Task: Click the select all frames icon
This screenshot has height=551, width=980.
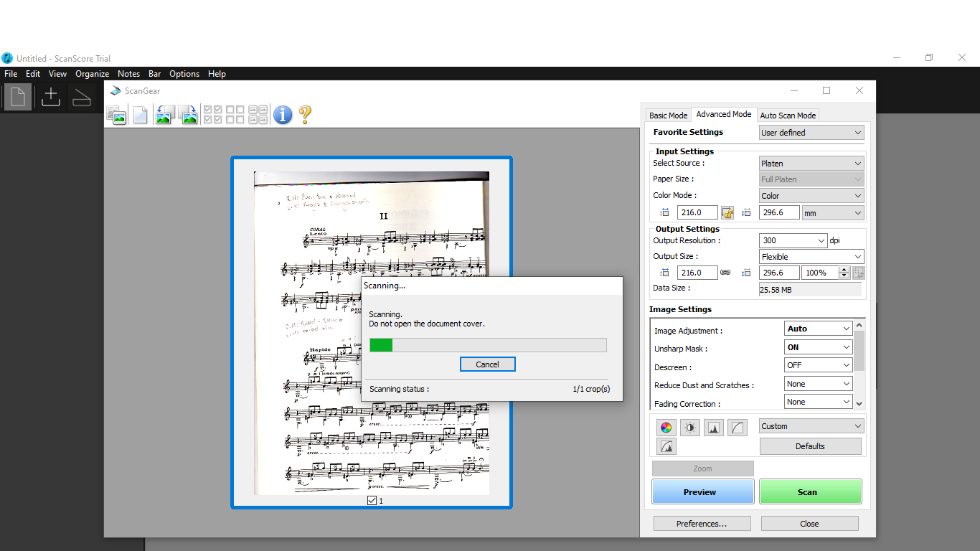Action: tap(213, 115)
